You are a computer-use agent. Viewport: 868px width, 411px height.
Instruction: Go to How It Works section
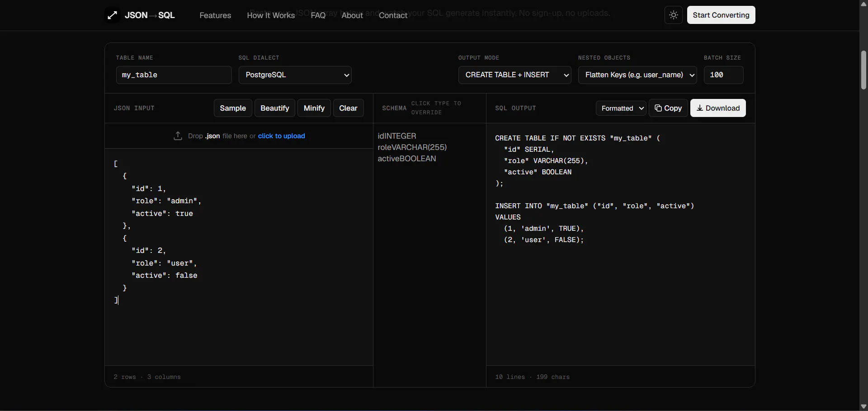click(271, 15)
